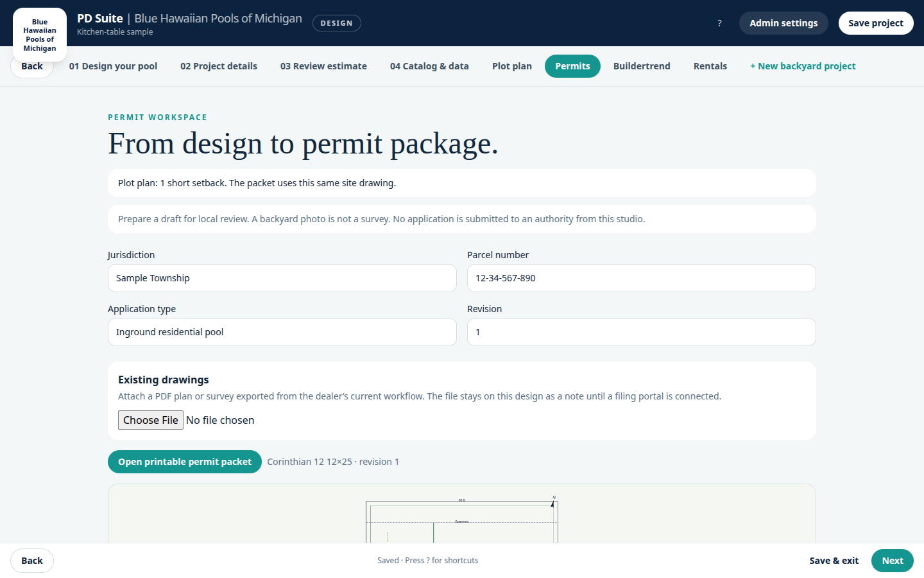
Task: Click the Application type field
Action: (x=282, y=332)
